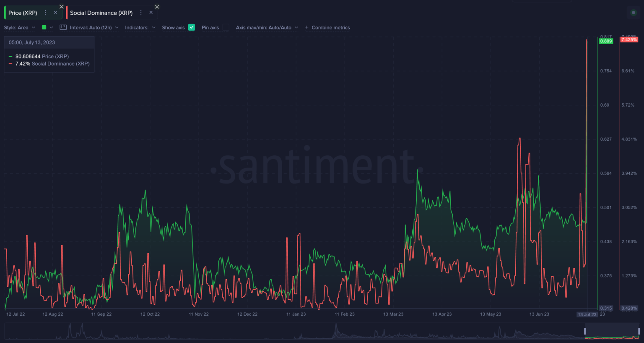
Task: Open Axis max/min: Auto/Auto dropdown
Action: pyautogui.click(x=267, y=28)
